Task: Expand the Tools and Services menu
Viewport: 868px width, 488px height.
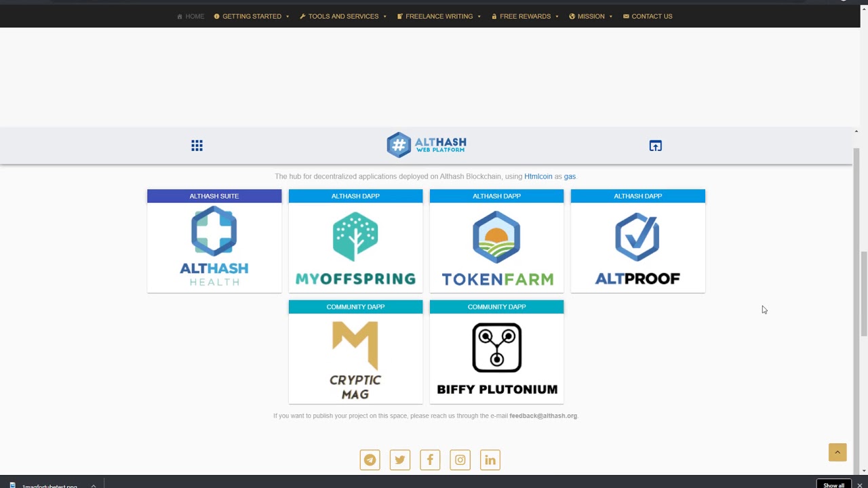Action: [343, 16]
